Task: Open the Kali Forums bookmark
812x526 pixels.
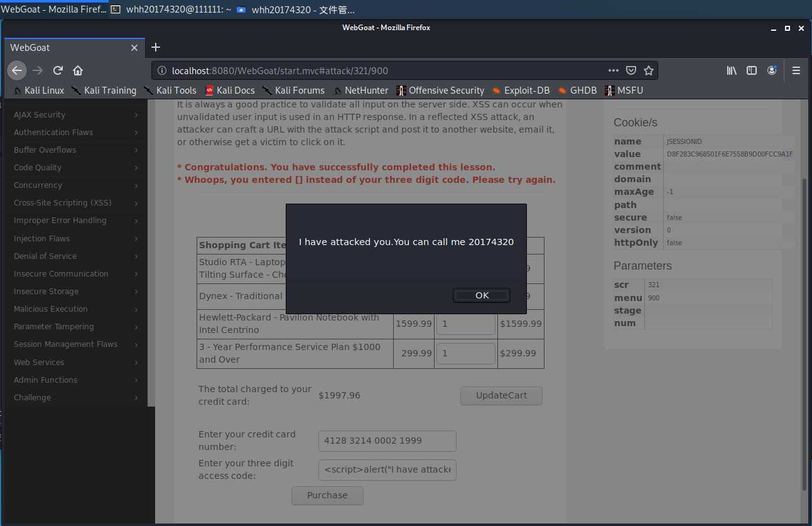Action: click(293, 90)
